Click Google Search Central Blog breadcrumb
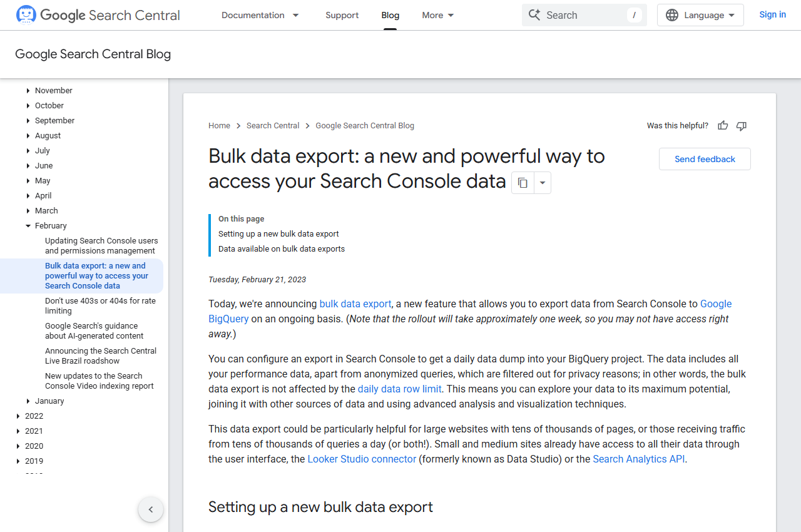This screenshot has height=532, width=801. tap(365, 126)
